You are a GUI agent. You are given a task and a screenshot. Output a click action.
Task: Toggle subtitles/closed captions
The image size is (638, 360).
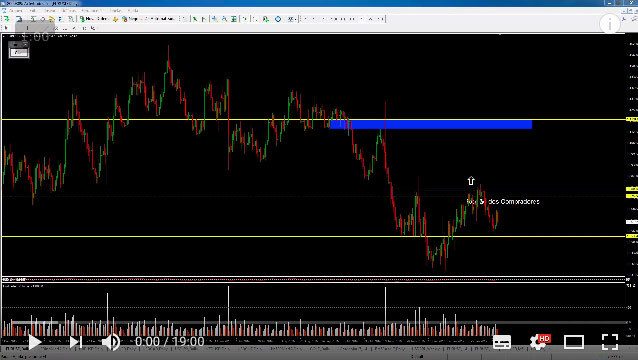click(502, 342)
